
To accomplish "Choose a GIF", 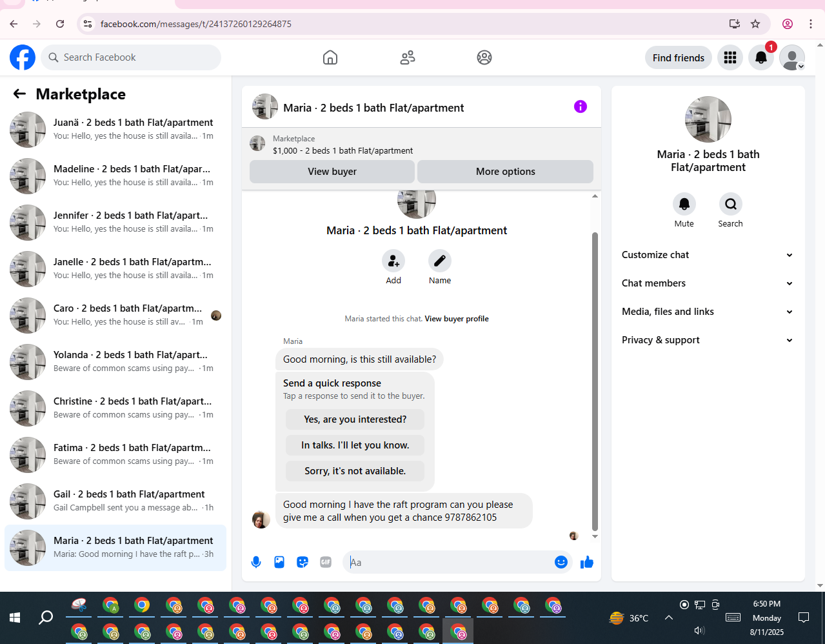I will coord(326,562).
